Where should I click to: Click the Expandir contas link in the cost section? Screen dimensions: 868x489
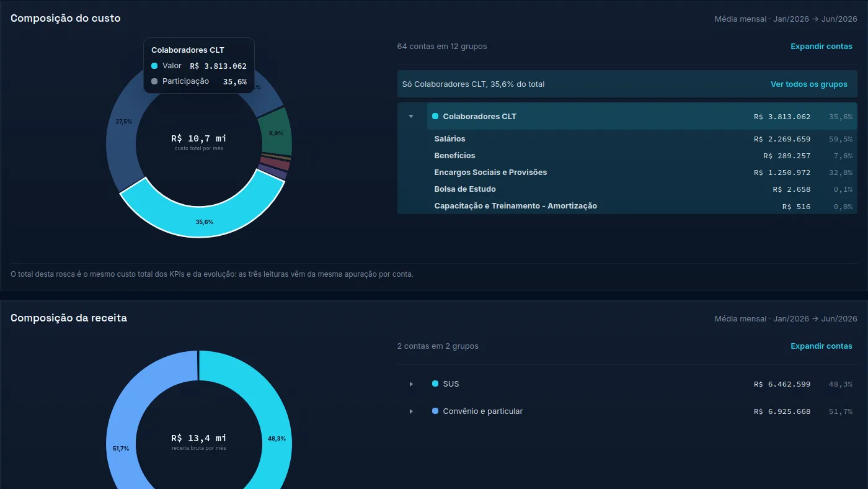click(x=821, y=47)
